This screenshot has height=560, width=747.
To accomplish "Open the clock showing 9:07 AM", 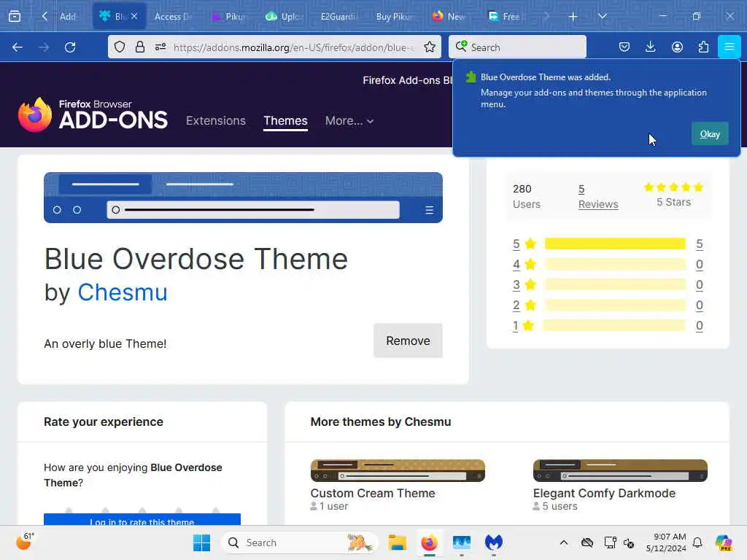I will (666, 542).
